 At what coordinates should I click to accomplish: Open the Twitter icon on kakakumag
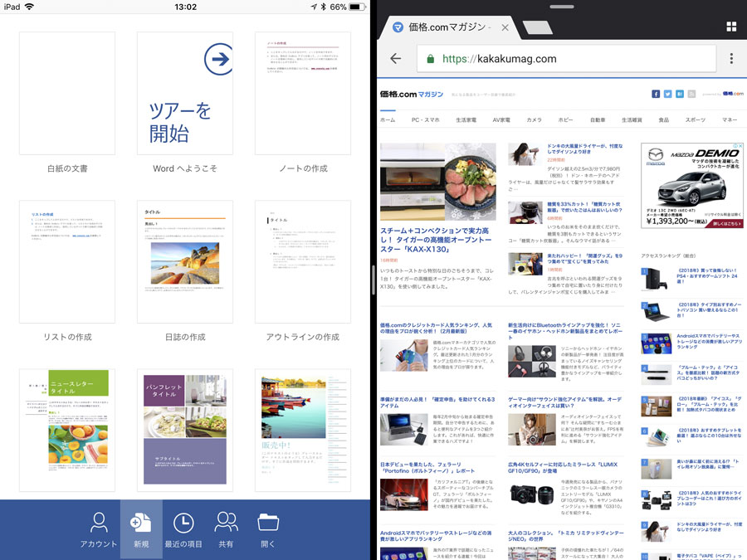[667, 94]
